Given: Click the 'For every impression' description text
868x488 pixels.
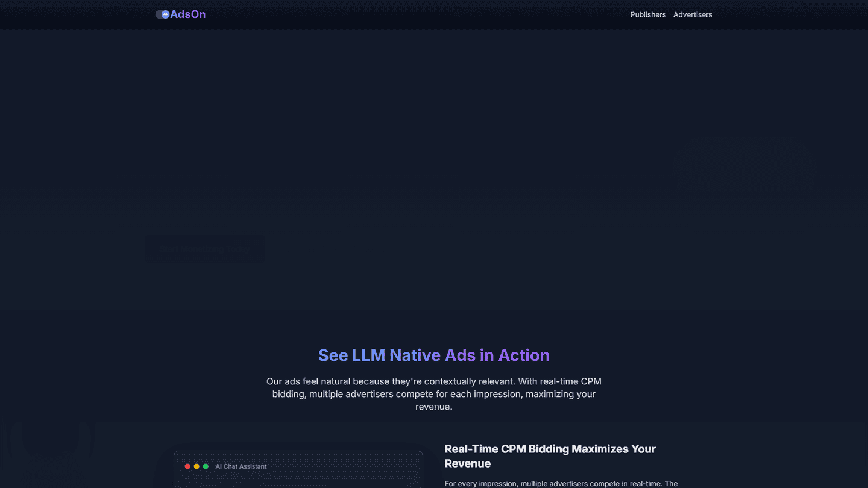Looking at the screenshot, I should (x=561, y=483).
